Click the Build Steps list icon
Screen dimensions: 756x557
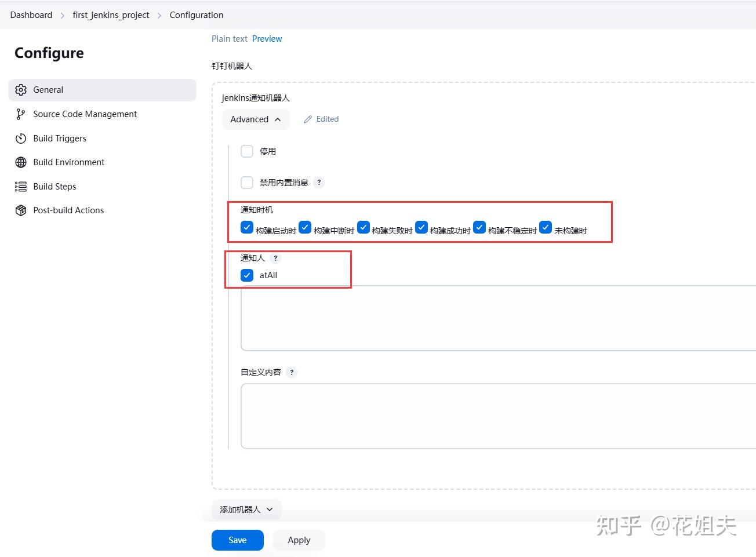(21, 187)
